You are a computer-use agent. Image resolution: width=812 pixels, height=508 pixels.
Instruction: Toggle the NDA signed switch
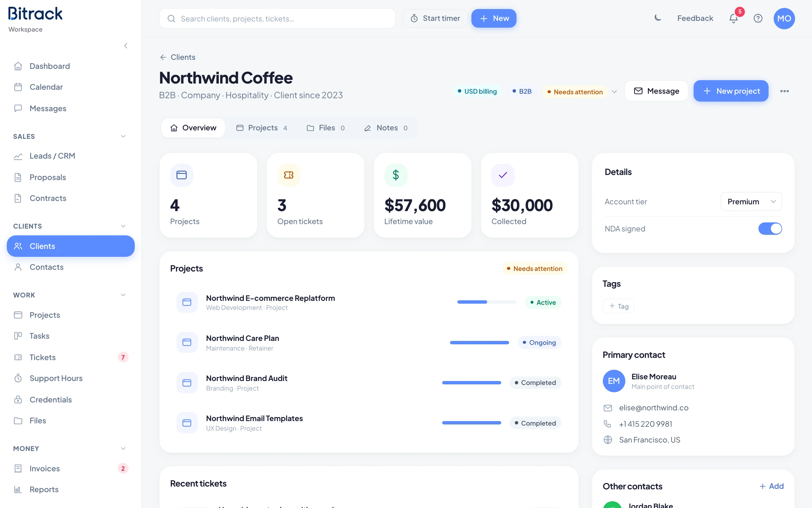click(770, 229)
